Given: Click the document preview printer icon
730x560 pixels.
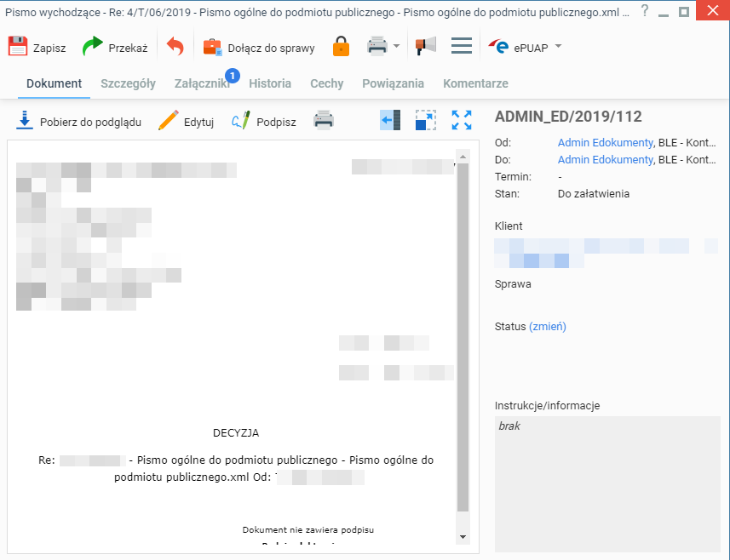Looking at the screenshot, I should pos(324,120).
